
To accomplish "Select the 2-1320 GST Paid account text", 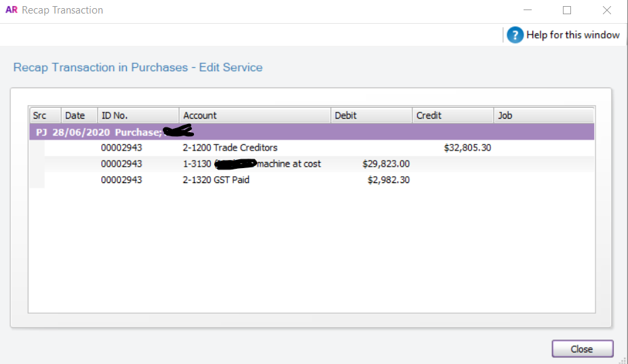I will tap(216, 180).
